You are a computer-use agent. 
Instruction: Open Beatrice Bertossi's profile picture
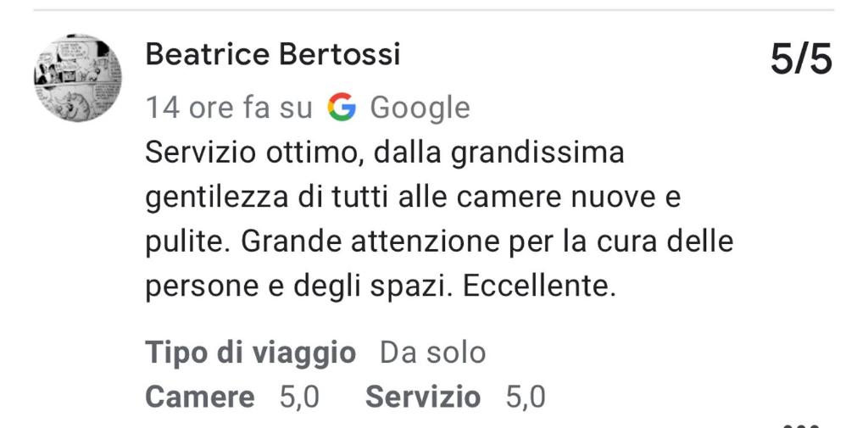coord(77,78)
